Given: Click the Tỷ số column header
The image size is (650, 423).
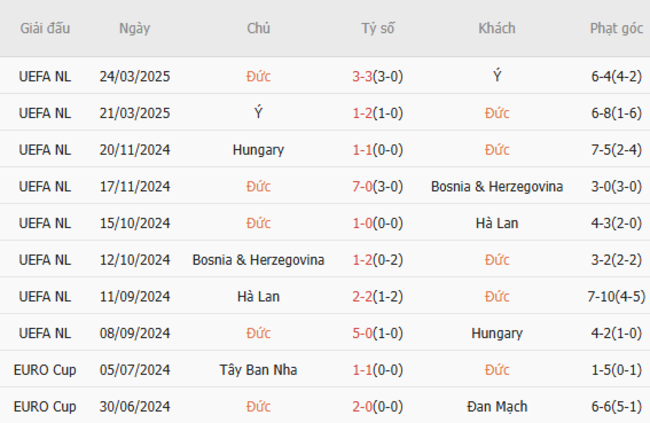Looking at the screenshot, I should click(x=378, y=28).
